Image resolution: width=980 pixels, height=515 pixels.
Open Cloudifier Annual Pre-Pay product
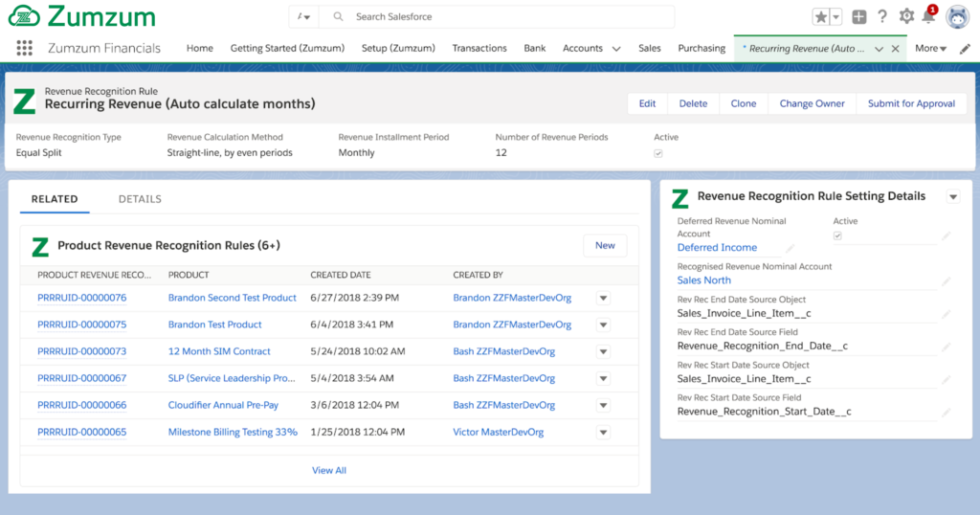pyautogui.click(x=223, y=405)
